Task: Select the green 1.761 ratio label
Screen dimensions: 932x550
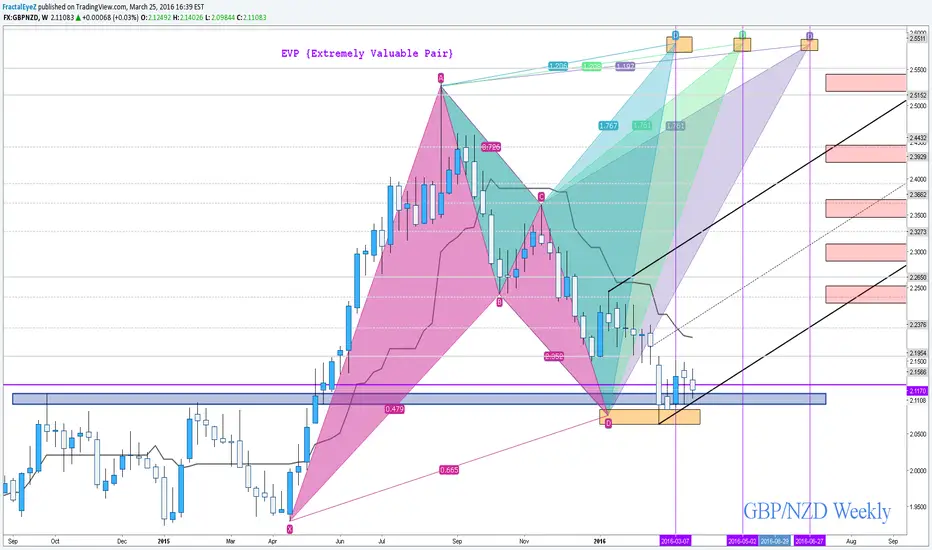Action: (x=642, y=125)
